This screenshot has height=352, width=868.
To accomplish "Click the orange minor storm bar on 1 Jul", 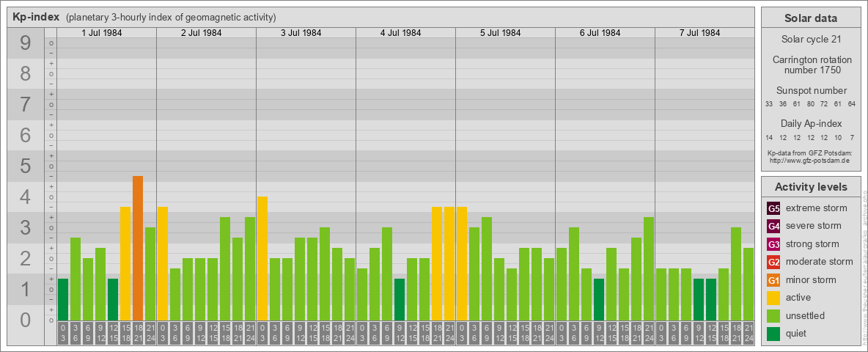I will (138, 248).
